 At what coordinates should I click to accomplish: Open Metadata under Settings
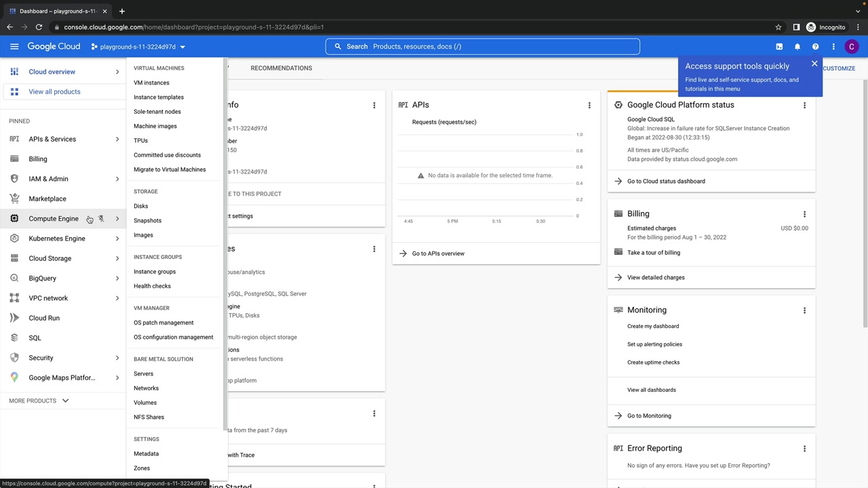point(146,454)
